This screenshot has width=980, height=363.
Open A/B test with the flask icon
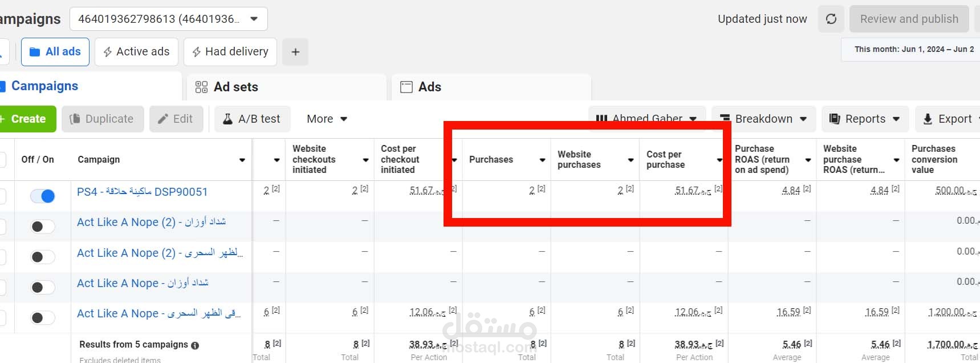tap(253, 119)
